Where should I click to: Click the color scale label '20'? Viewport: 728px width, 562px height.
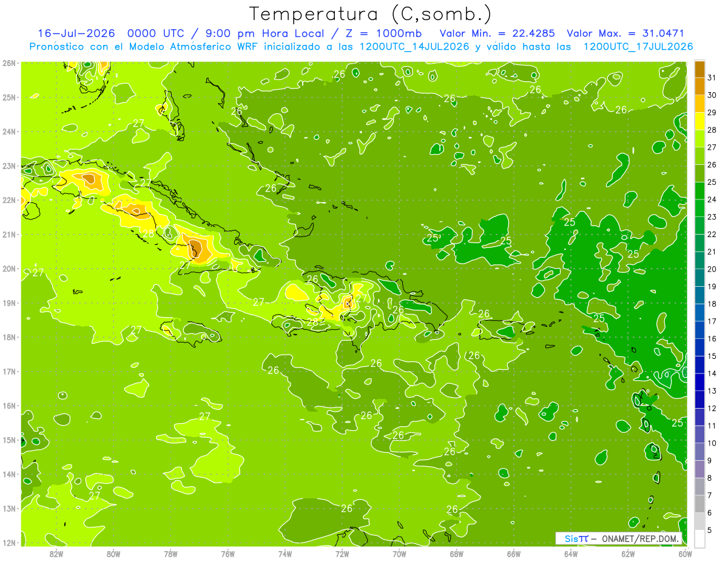[712, 269]
